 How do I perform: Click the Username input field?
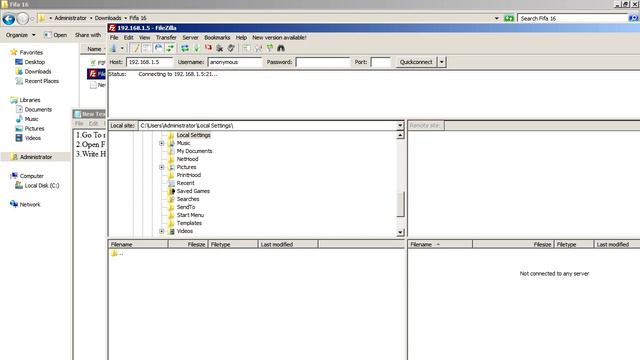tap(235, 62)
